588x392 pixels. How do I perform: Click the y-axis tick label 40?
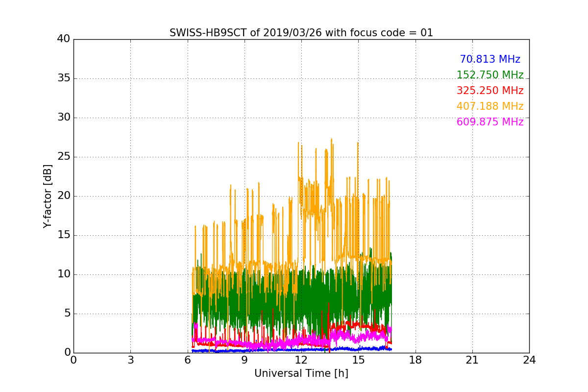tap(64, 39)
